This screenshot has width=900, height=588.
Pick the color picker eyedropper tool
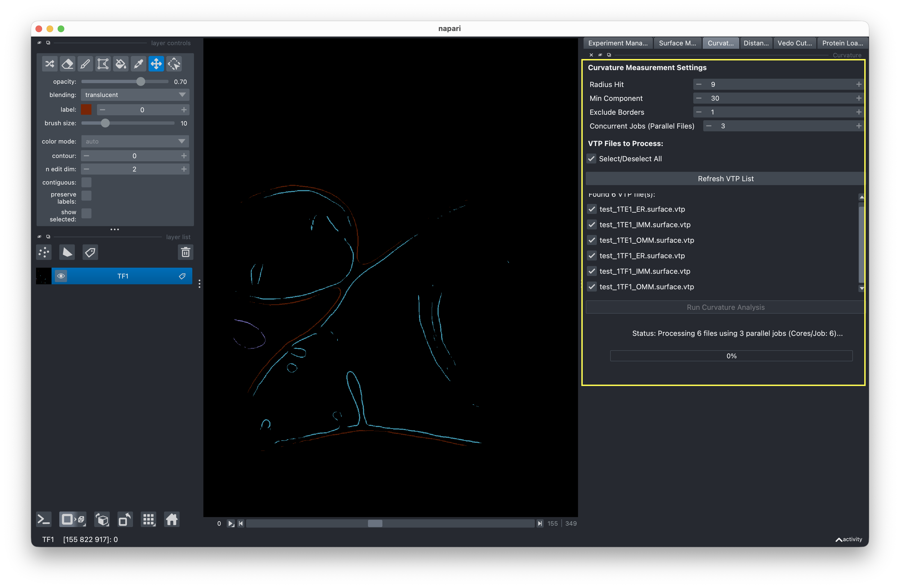(138, 64)
